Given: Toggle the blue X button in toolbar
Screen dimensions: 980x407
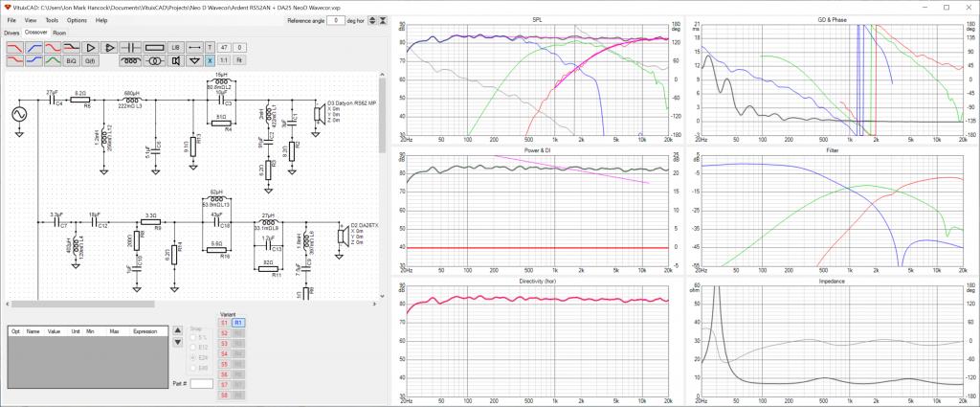Looking at the screenshot, I should coord(210,60).
